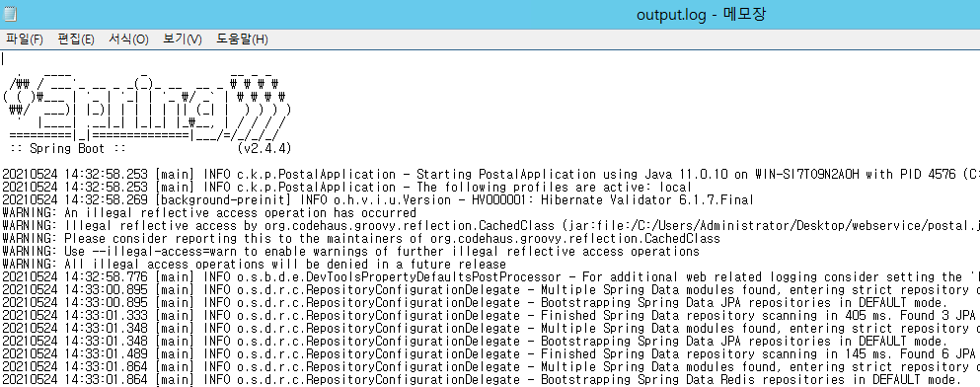The image size is (980, 387).
Task: Click the 14:33:01.348 'Bootstrapping Spring Data JPA' line
Action: (475, 341)
